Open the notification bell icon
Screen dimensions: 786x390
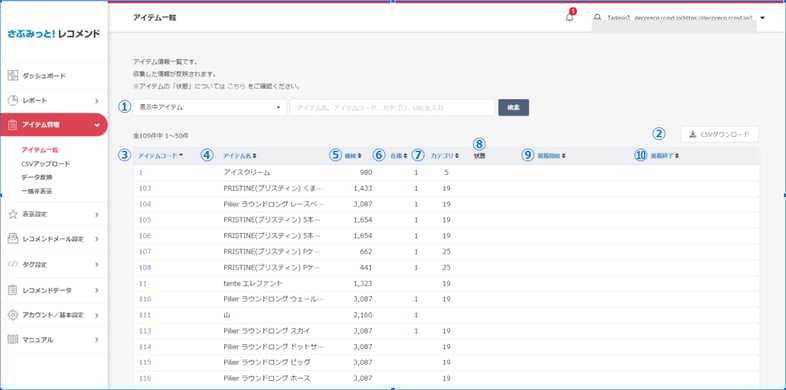(569, 17)
